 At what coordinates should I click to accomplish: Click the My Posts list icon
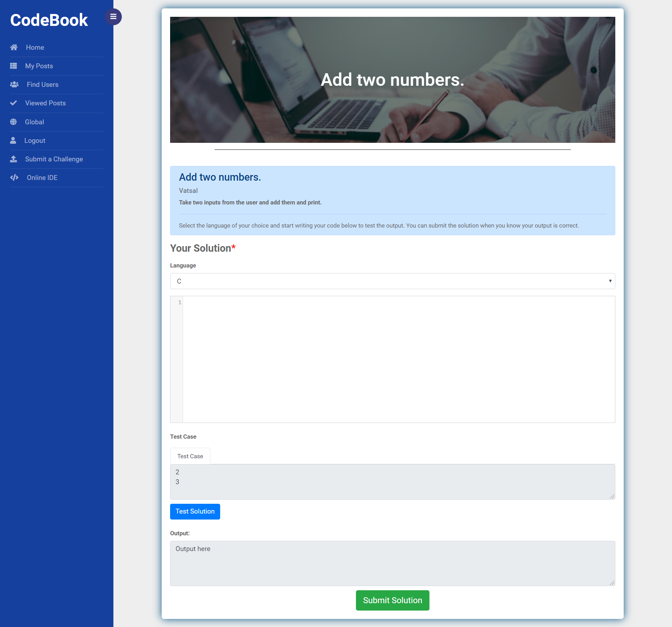click(14, 66)
